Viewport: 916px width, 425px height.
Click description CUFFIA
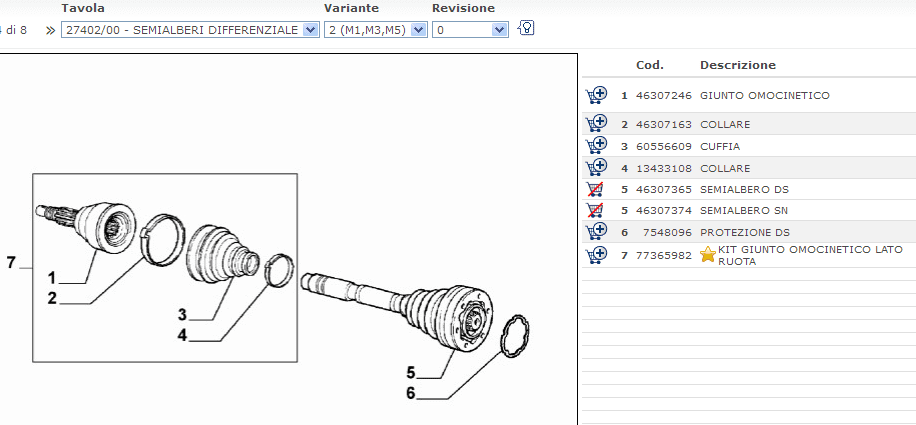pos(720,146)
